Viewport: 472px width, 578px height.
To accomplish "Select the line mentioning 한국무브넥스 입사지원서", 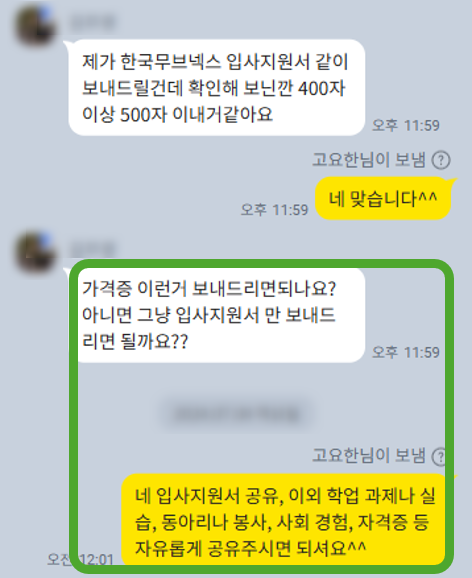I will click(215, 62).
